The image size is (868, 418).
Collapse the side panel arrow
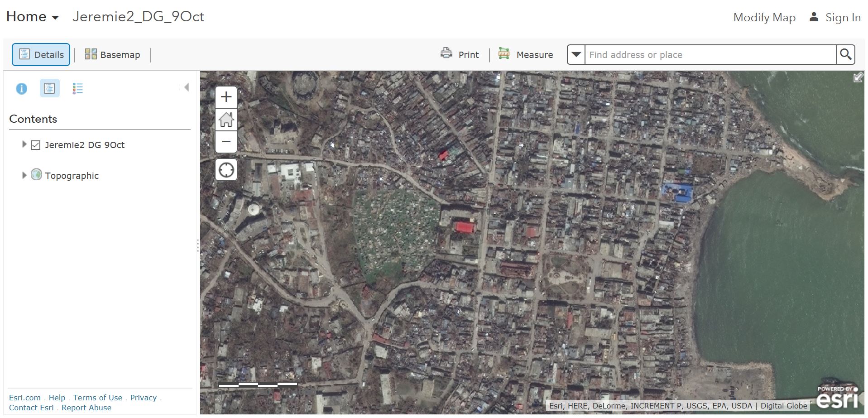[x=187, y=87]
